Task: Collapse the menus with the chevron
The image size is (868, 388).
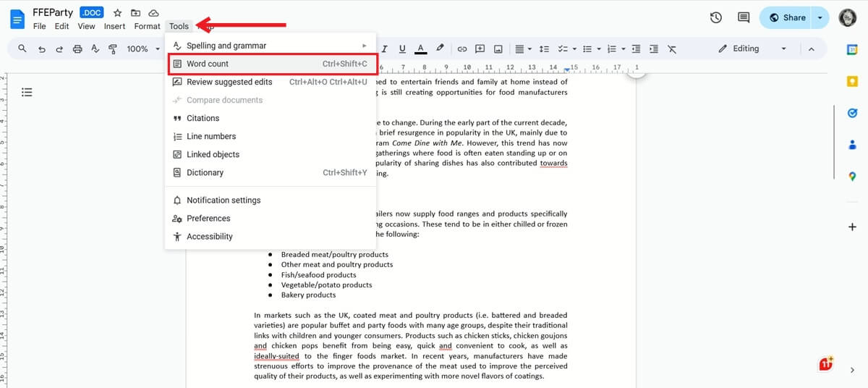Action: click(811, 48)
